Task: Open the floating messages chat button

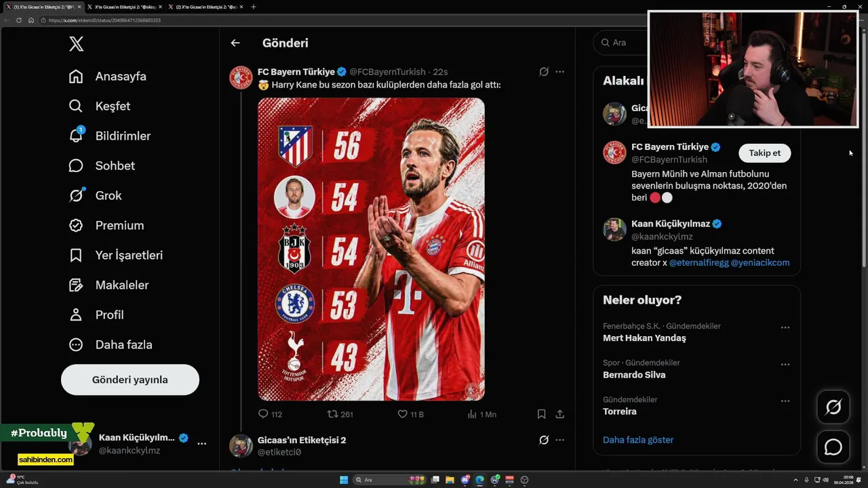Action: click(x=833, y=447)
